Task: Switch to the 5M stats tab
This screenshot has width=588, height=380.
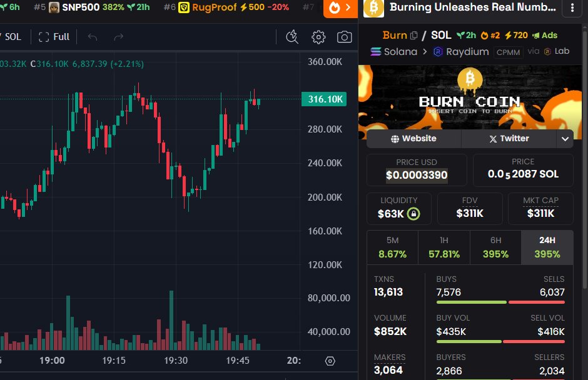Action: pos(393,247)
